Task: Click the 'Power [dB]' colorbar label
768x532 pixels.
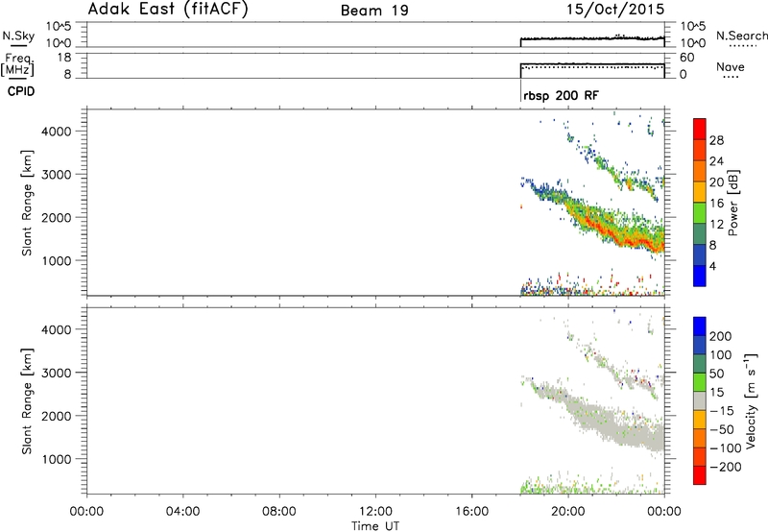Action: pyautogui.click(x=732, y=203)
